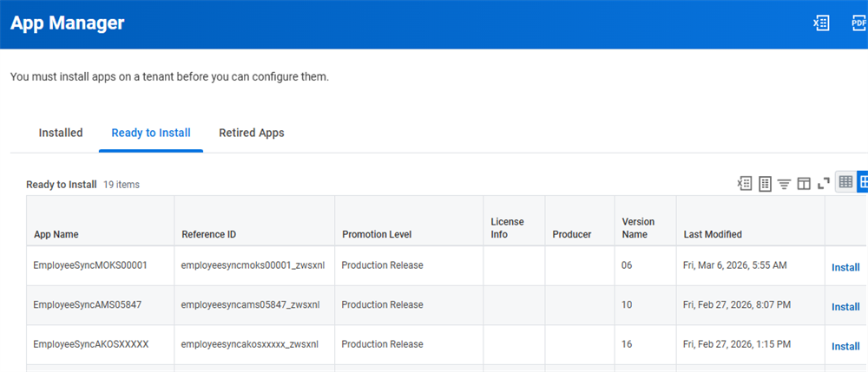Export page to Excel from header

821,23
